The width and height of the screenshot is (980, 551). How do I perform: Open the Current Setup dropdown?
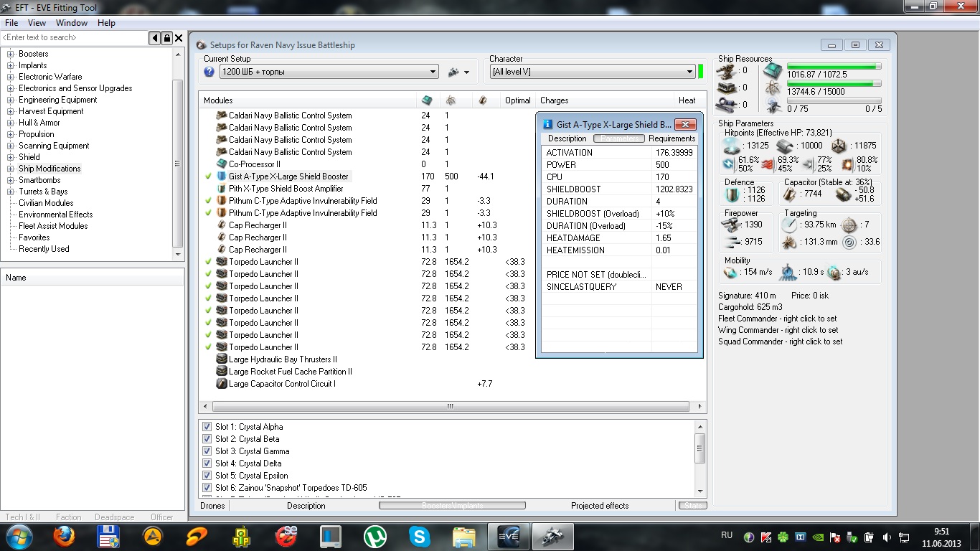[x=329, y=72]
